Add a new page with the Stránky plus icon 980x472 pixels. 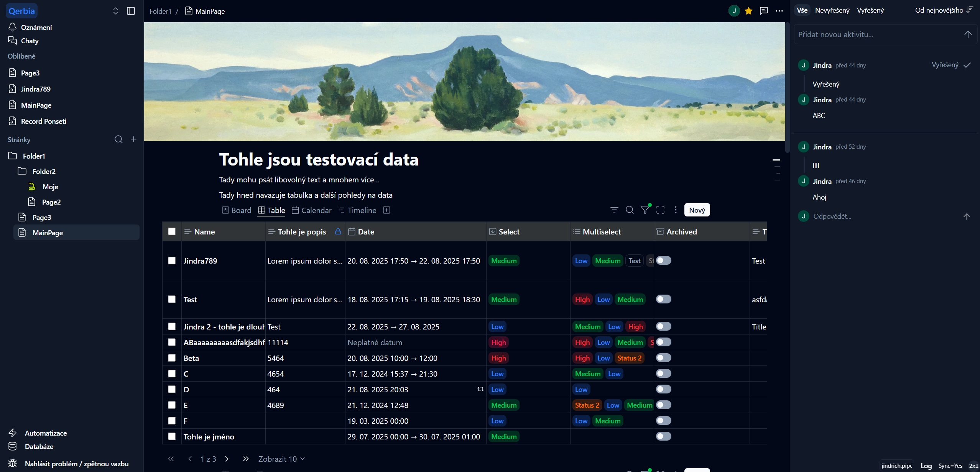(x=133, y=139)
